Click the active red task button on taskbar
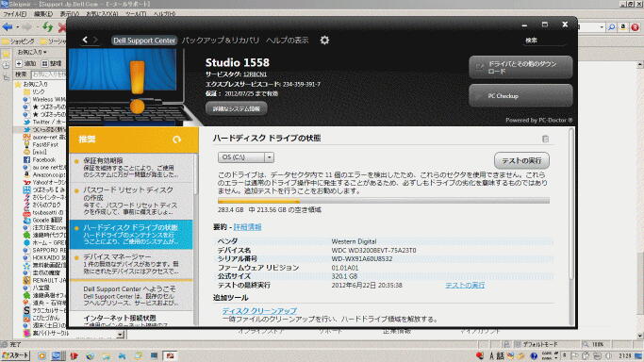 [170, 355]
